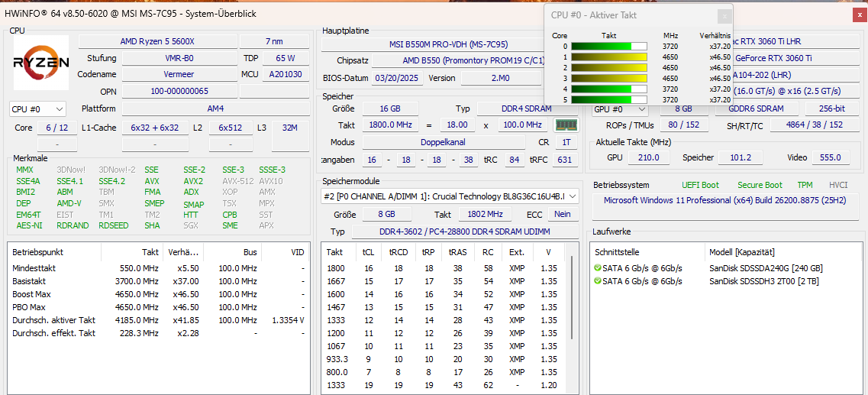Screen dimensions: 868x395
Task: Select the tCL column header
Action: [x=368, y=252]
